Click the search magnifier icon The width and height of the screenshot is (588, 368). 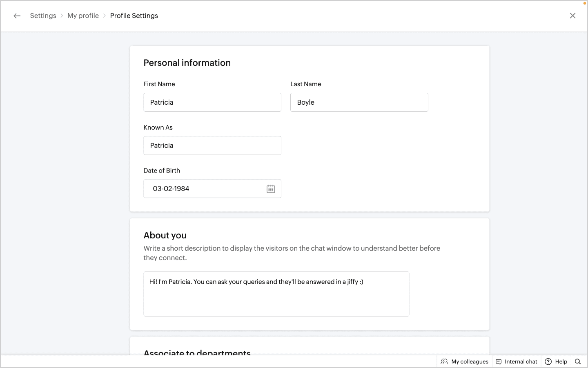coord(578,361)
